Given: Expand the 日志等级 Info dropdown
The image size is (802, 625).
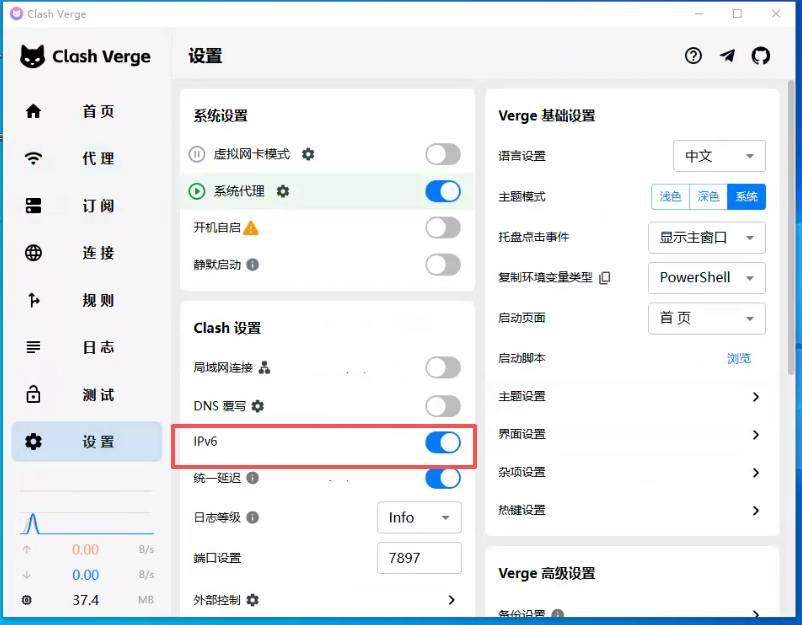Looking at the screenshot, I should [x=419, y=517].
